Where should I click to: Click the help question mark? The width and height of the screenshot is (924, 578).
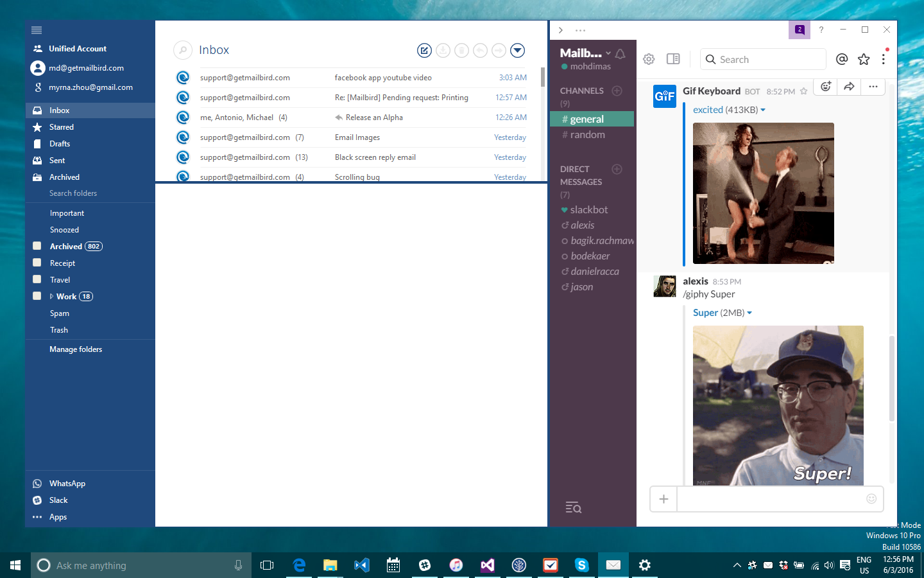click(x=821, y=30)
